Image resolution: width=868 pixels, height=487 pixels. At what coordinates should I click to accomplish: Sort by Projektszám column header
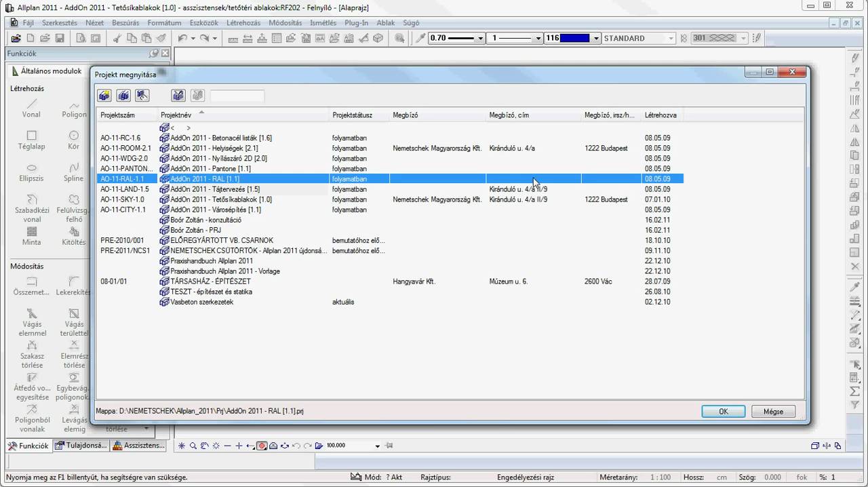coord(127,115)
